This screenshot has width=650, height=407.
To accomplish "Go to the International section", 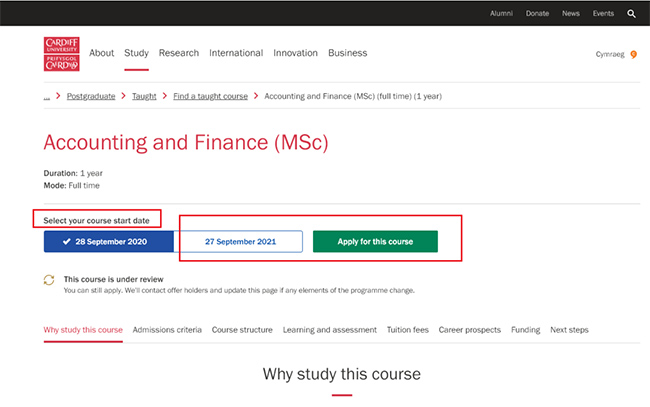I will click(236, 53).
